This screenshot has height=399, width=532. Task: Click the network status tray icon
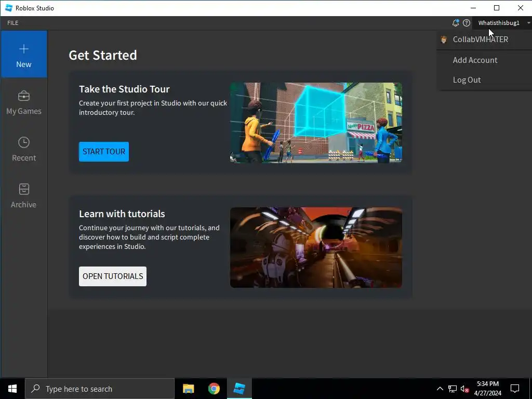coord(453,389)
